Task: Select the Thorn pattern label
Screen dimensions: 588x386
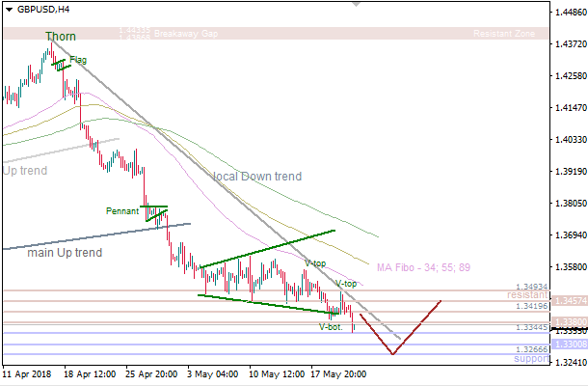Action: tap(60, 37)
